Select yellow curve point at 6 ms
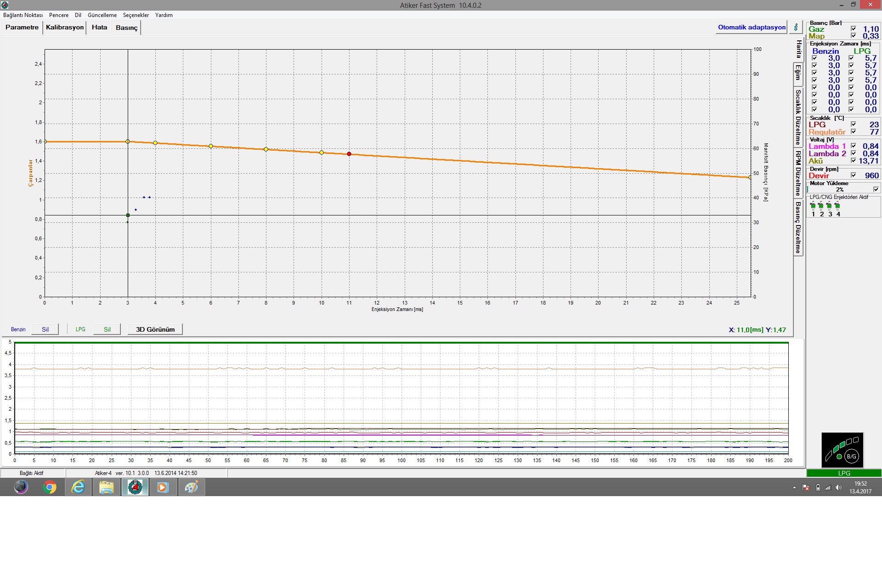 point(211,146)
